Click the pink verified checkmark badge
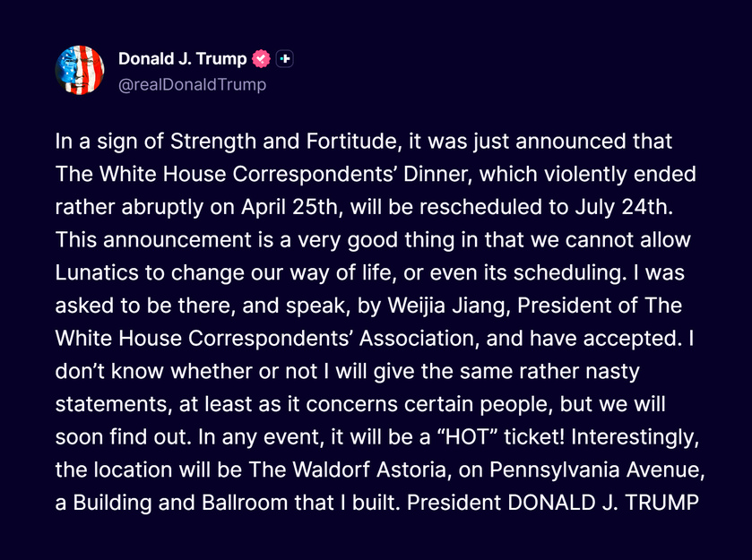Screen dimensions: 752x560 [x=262, y=59]
